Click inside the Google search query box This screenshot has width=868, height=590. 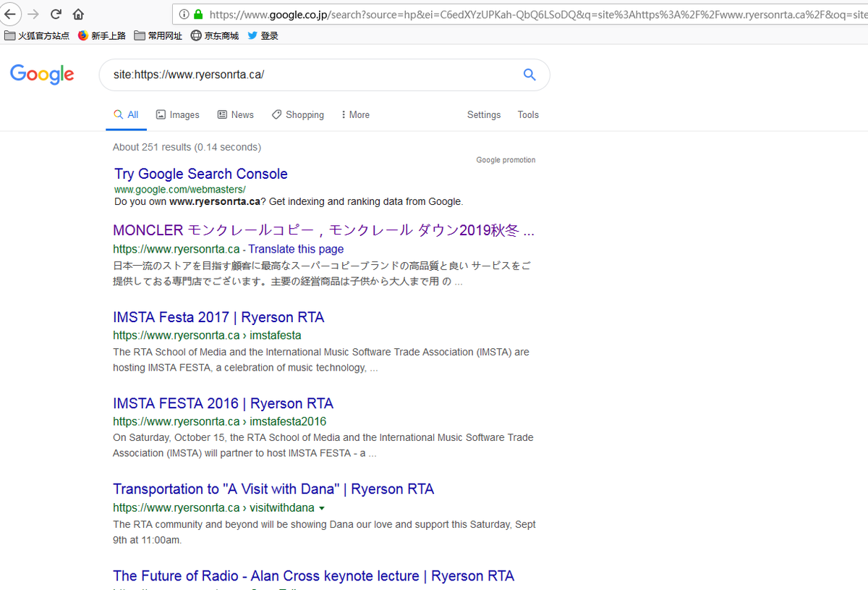(311, 75)
